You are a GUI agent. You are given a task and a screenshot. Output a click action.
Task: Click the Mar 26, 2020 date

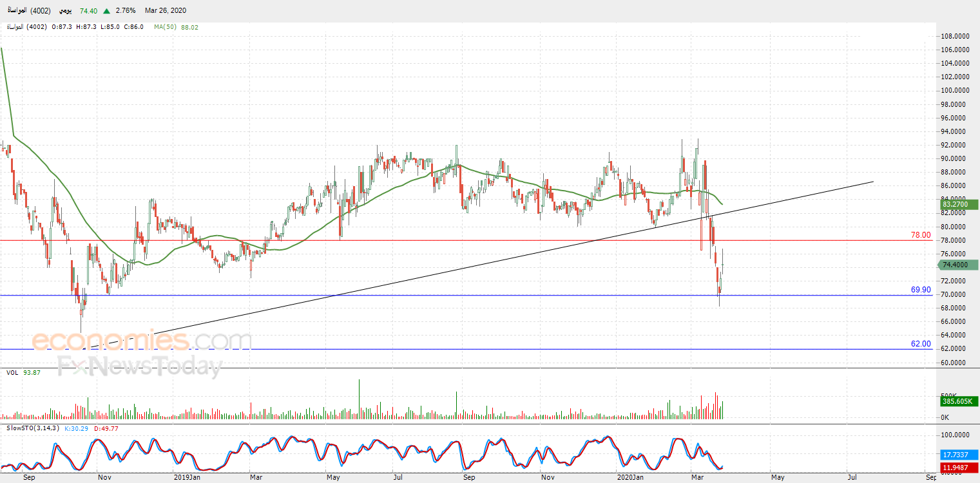(x=166, y=11)
